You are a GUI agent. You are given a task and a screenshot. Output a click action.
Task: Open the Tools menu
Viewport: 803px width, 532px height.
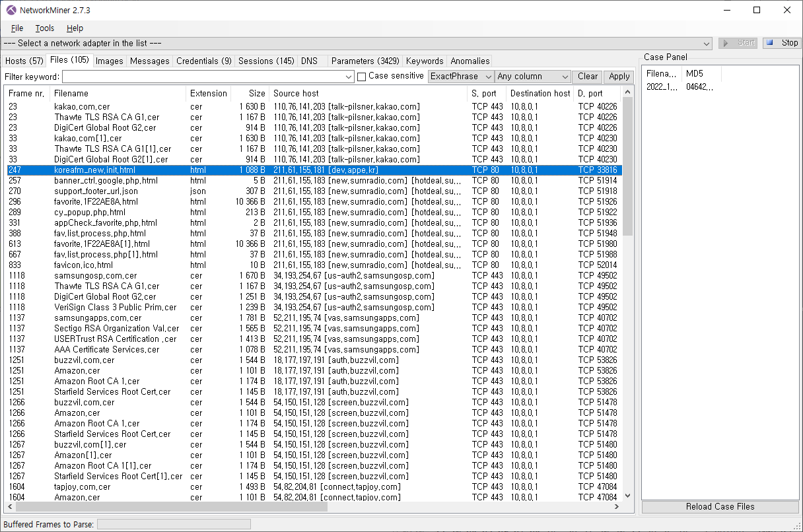[x=45, y=28]
